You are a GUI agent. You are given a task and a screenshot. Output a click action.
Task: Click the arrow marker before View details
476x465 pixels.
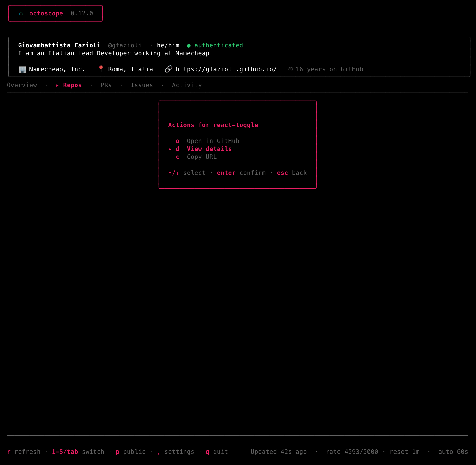(170, 149)
